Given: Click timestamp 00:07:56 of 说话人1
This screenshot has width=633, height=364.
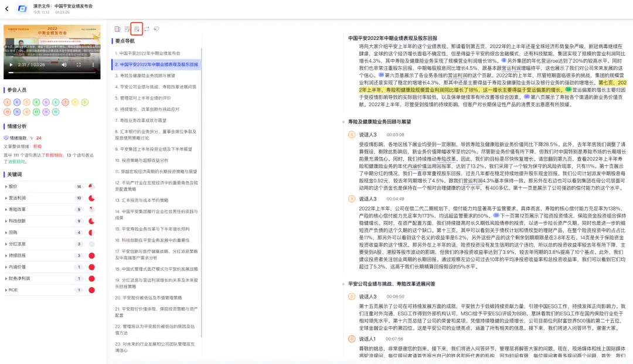Looking at the screenshot, I should pos(394,339).
